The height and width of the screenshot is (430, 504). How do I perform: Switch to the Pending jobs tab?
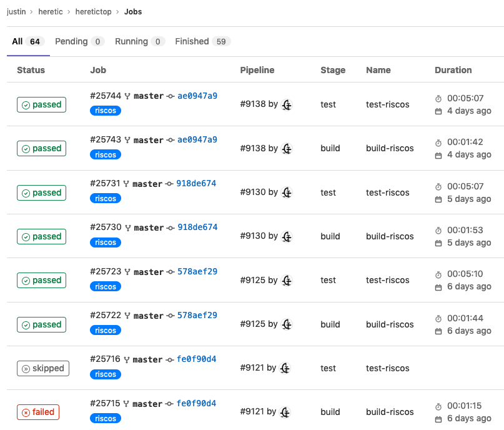click(79, 42)
